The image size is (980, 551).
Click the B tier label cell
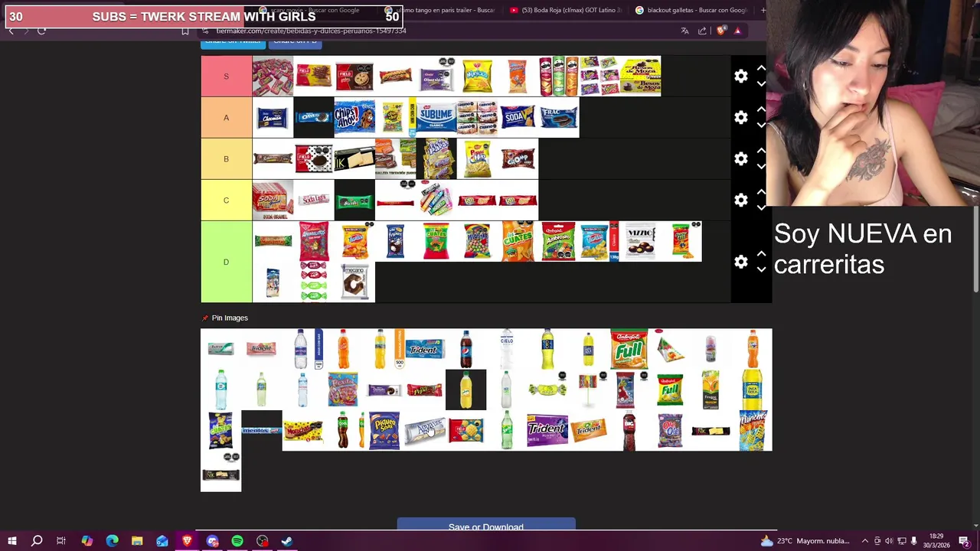tap(226, 158)
